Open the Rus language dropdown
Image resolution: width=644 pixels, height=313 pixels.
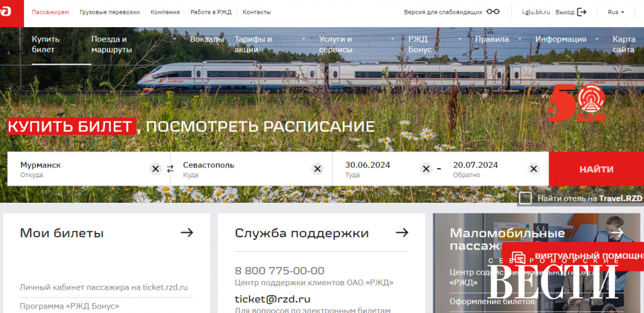(616, 12)
